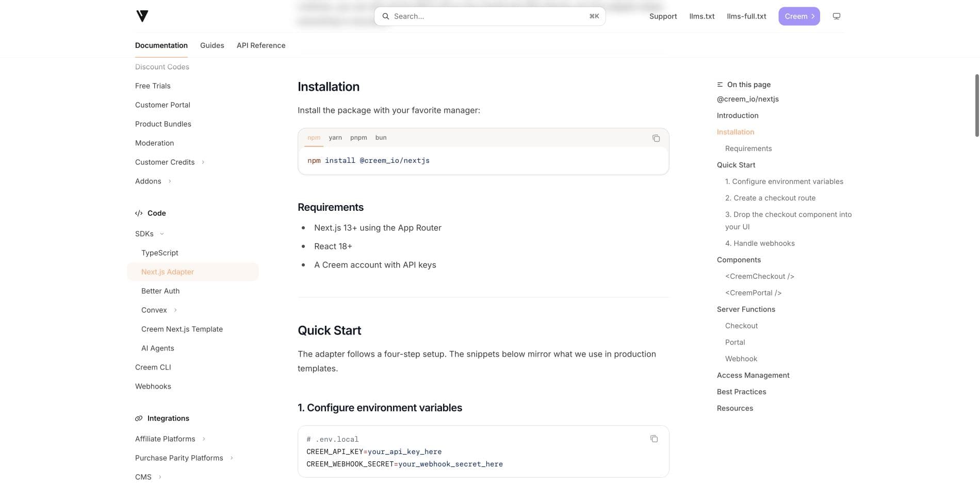Select the yarn package manager tab
980x486 pixels.
[x=335, y=138]
